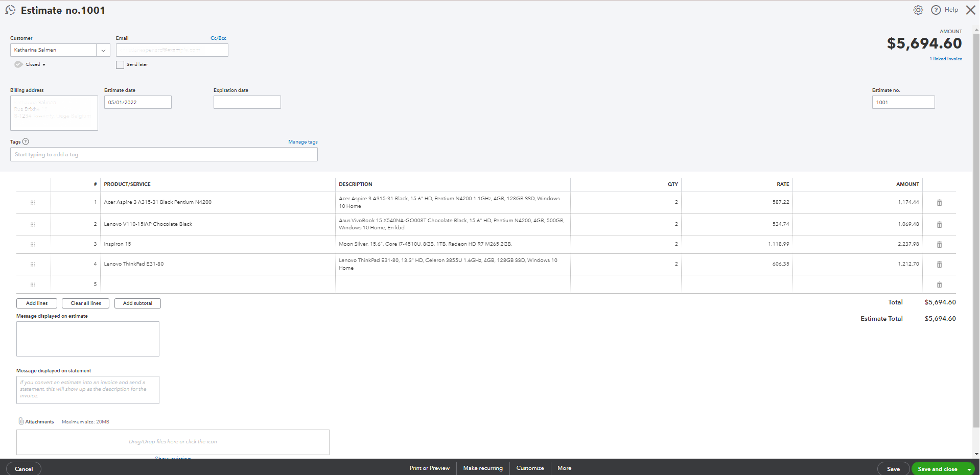980x475 pixels.
Task: Click description starting with Moon Silver
Action: [x=426, y=244]
